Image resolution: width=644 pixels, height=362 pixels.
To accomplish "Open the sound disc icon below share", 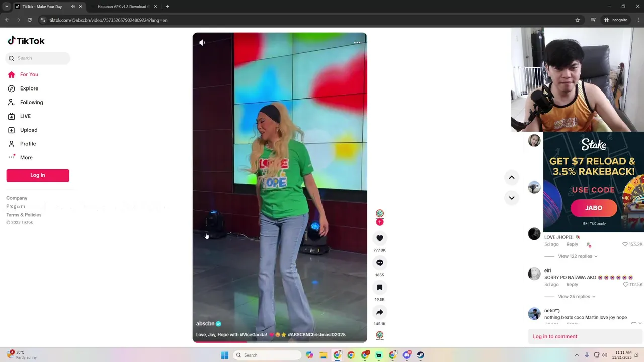I will tap(380, 335).
